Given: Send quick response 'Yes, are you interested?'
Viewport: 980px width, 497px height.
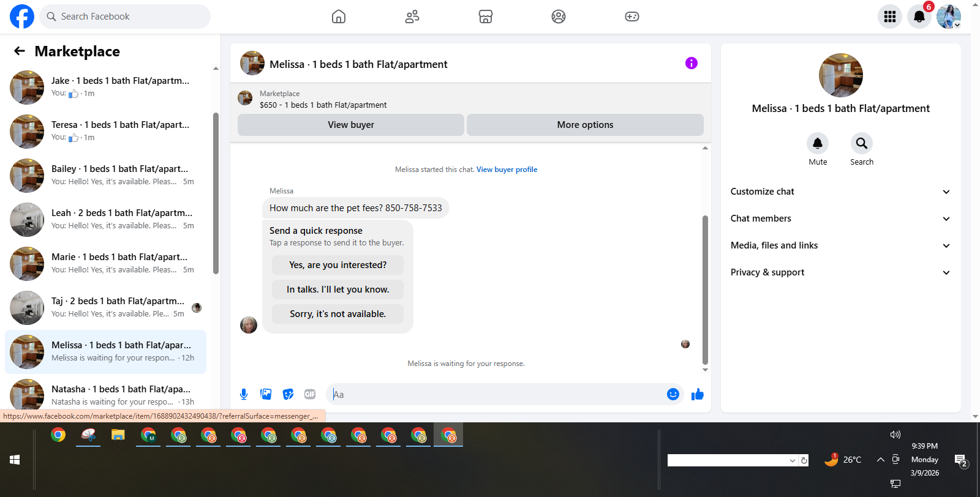Looking at the screenshot, I should click(337, 265).
